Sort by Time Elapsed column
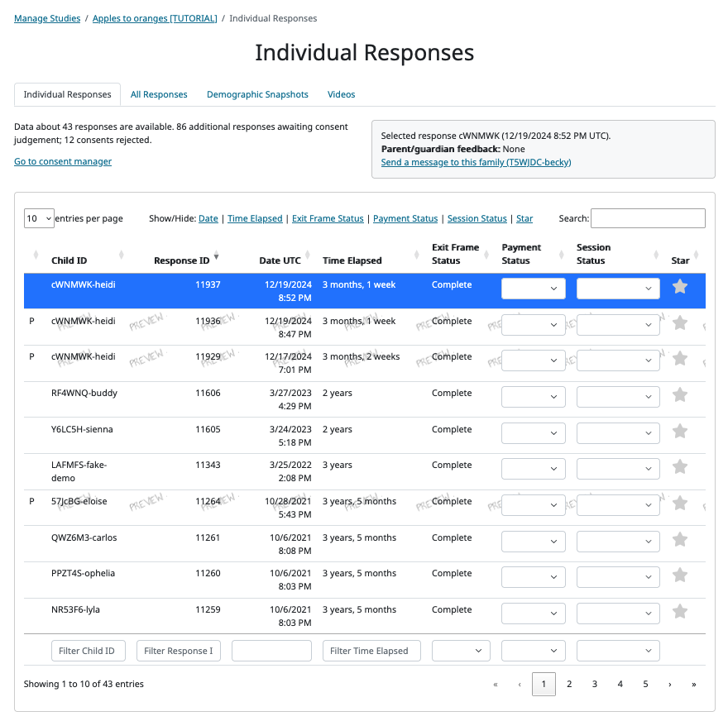Image resolution: width=728 pixels, height=721 pixels. [x=352, y=260]
